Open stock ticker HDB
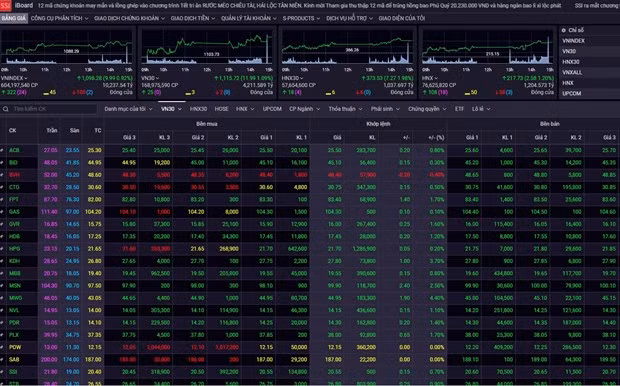 click(x=14, y=237)
